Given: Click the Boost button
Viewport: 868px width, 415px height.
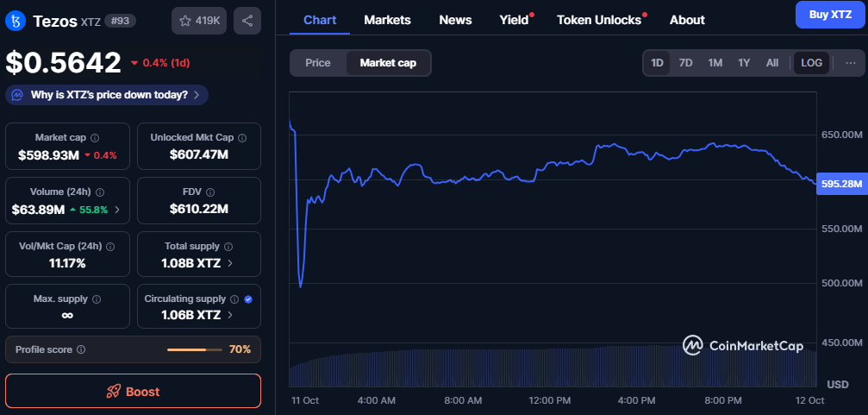Looking at the screenshot, I should pyautogui.click(x=133, y=391).
